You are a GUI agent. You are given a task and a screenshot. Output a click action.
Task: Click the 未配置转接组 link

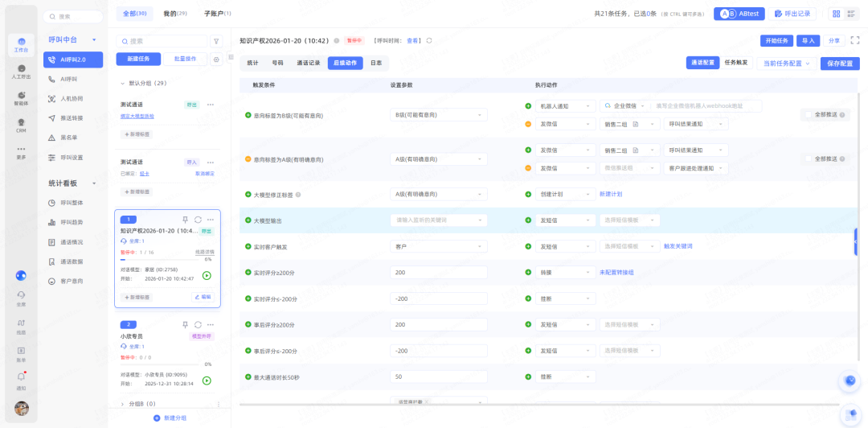(x=617, y=273)
